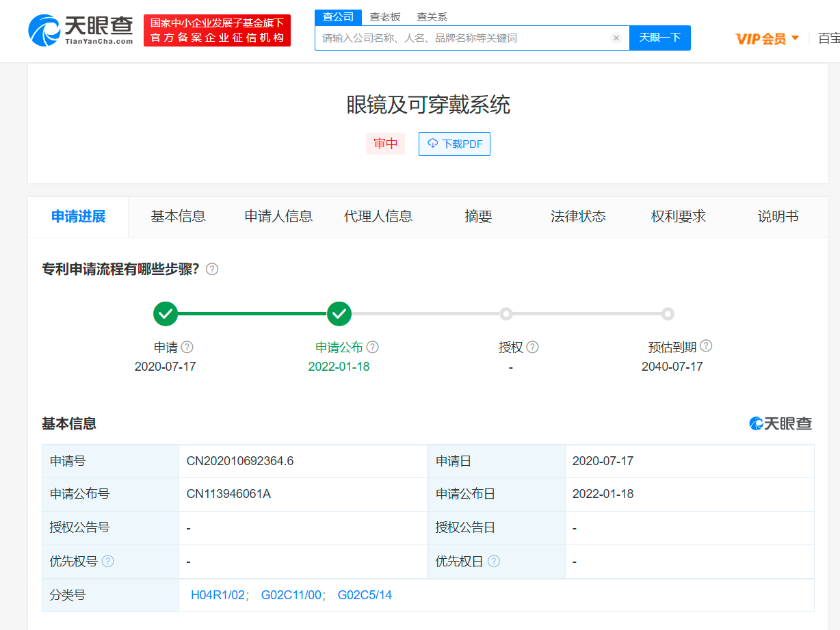Click the 申请公布 green progress checkmark

coord(339,314)
